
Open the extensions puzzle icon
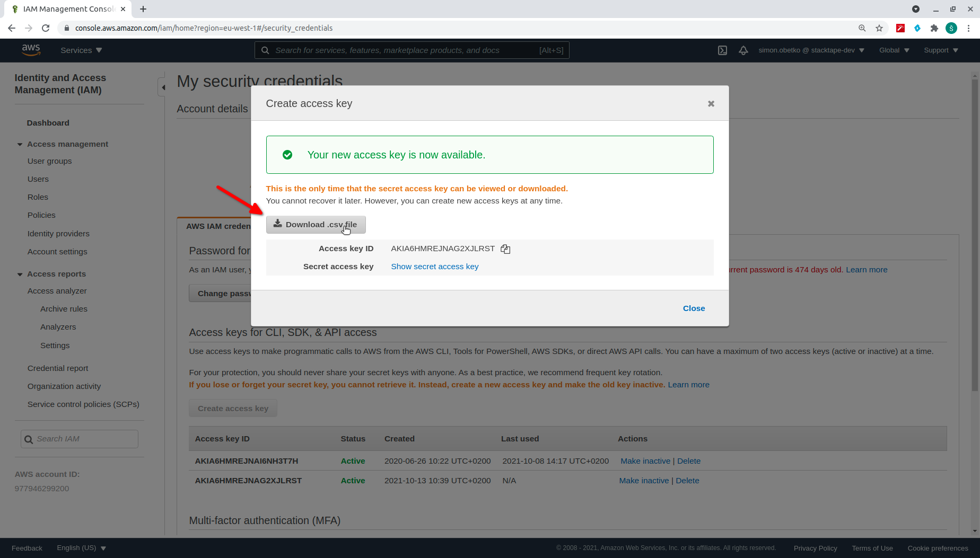point(934,28)
